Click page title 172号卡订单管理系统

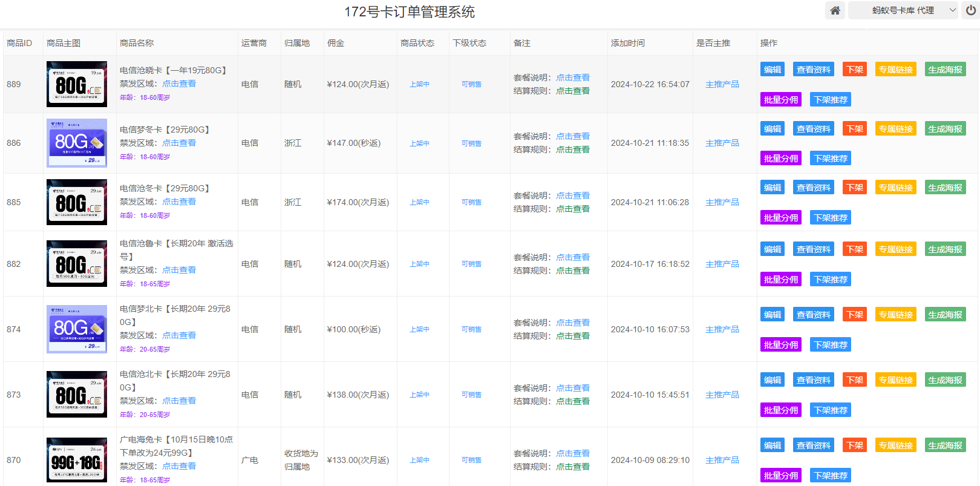(x=410, y=11)
